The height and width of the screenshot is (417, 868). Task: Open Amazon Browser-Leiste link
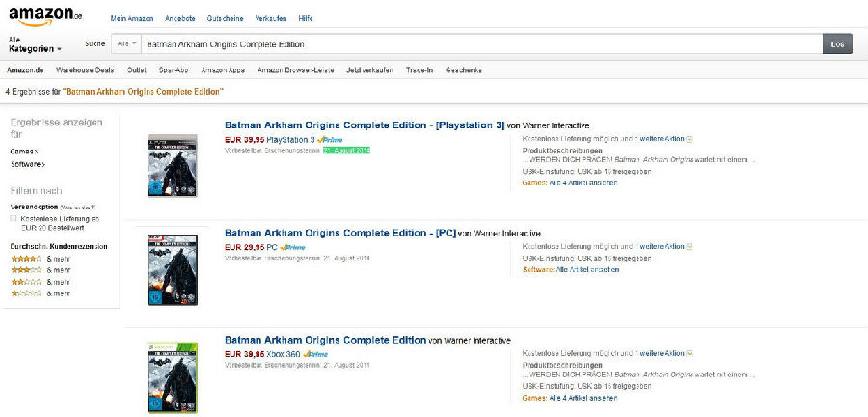pyautogui.click(x=296, y=70)
